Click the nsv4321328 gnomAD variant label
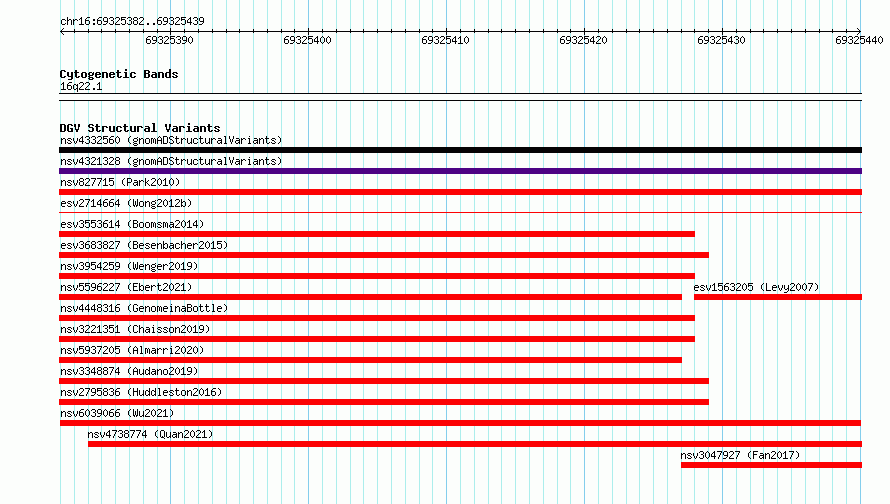 pyautogui.click(x=171, y=161)
